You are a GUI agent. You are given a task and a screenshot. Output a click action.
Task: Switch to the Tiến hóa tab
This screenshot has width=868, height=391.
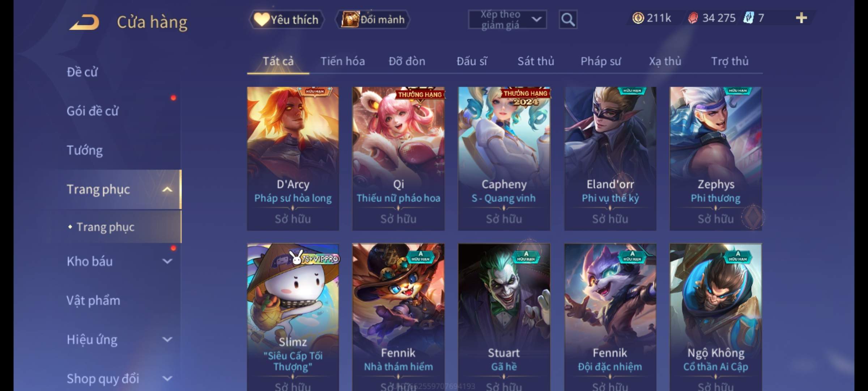pyautogui.click(x=342, y=61)
